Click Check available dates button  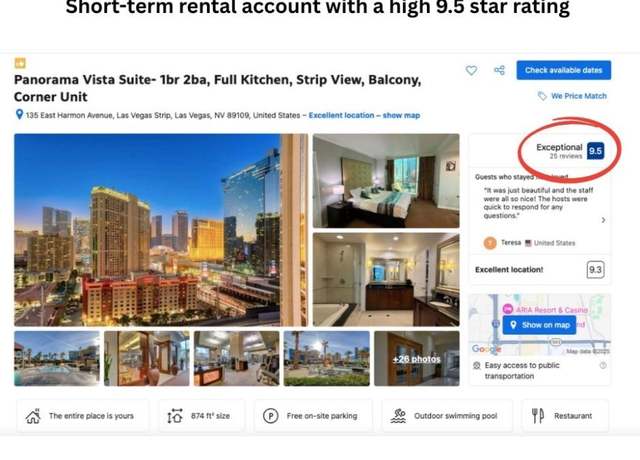tap(564, 70)
